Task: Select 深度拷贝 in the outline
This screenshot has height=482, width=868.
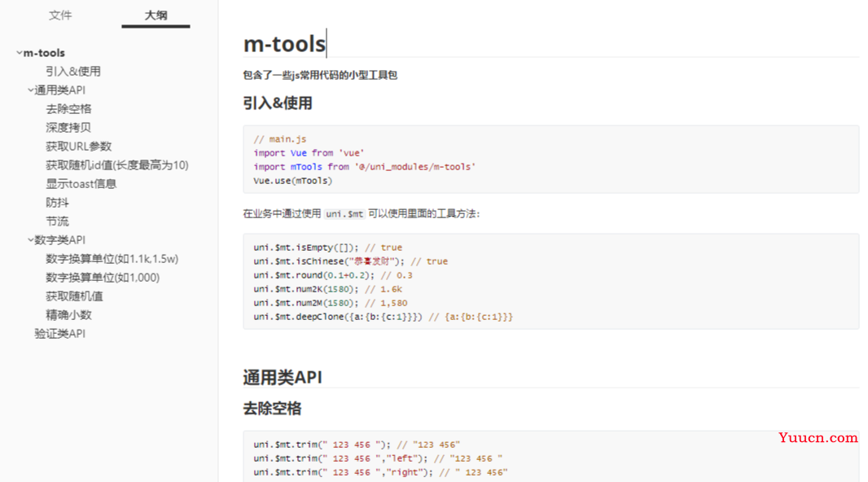Action: tap(68, 128)
